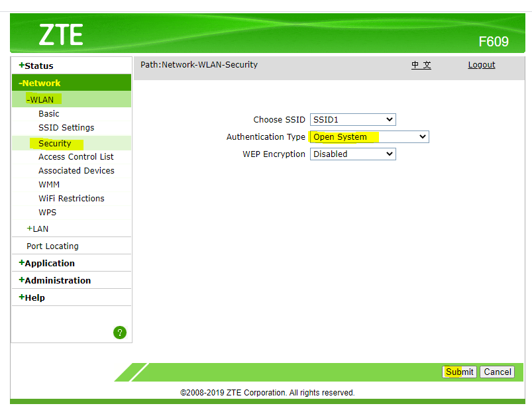Open the Associated Devices page
532x416 pixels.
coord(76,171)
